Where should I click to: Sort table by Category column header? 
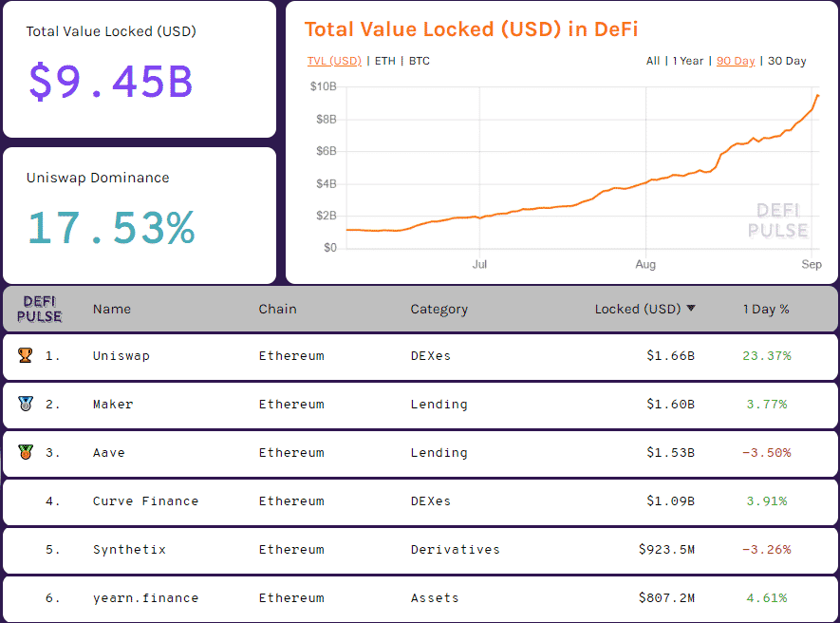[439, 309]
